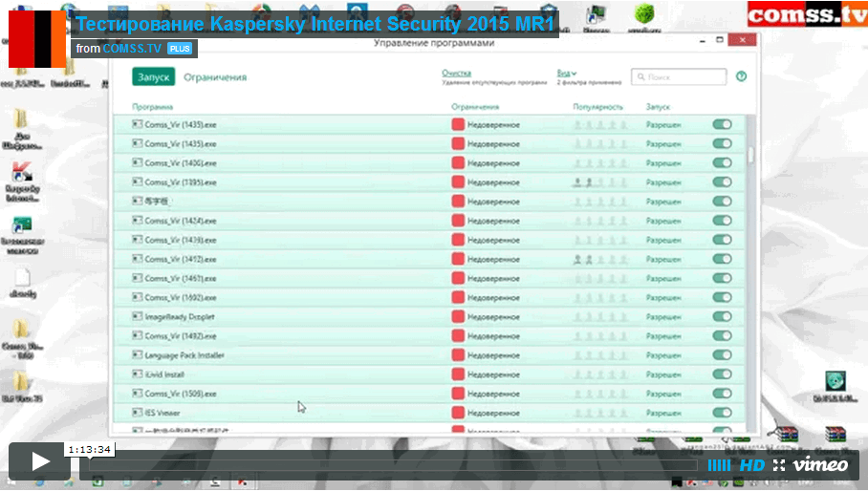Toggle launch switch for iLivid Install
This screenshot has height=491, width=868.
click(722, 374)
